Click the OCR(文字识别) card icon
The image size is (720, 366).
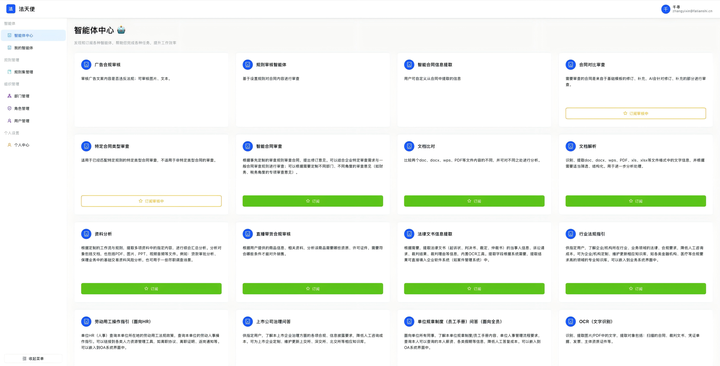click(x=571, y=321)
